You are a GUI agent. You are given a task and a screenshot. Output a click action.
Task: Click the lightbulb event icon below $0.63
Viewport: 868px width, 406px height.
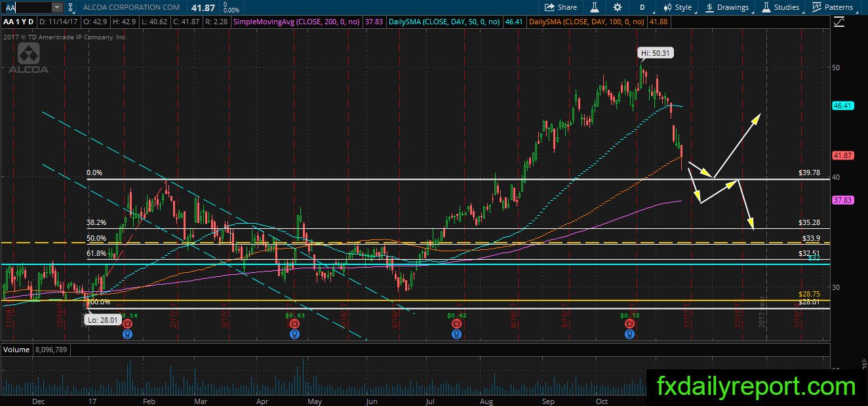pyautogui.click(x=294, y=333)
